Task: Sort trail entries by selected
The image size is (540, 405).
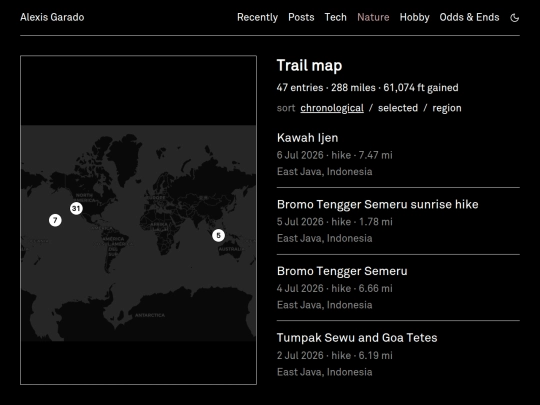Action: click(x=398, y=108)
